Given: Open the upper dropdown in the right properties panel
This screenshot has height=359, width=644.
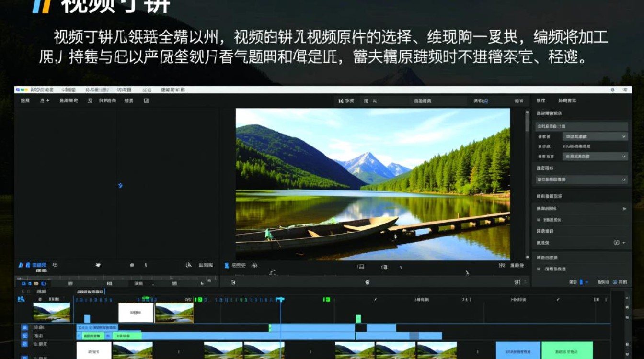Looking at the screenshot, I should (x=595, y=136).
